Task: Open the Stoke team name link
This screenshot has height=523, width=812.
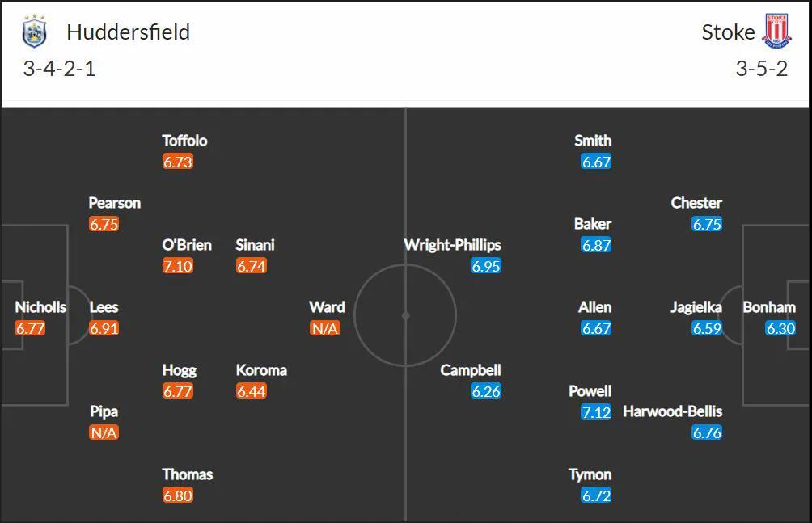Action: click(x=728, y=32)
